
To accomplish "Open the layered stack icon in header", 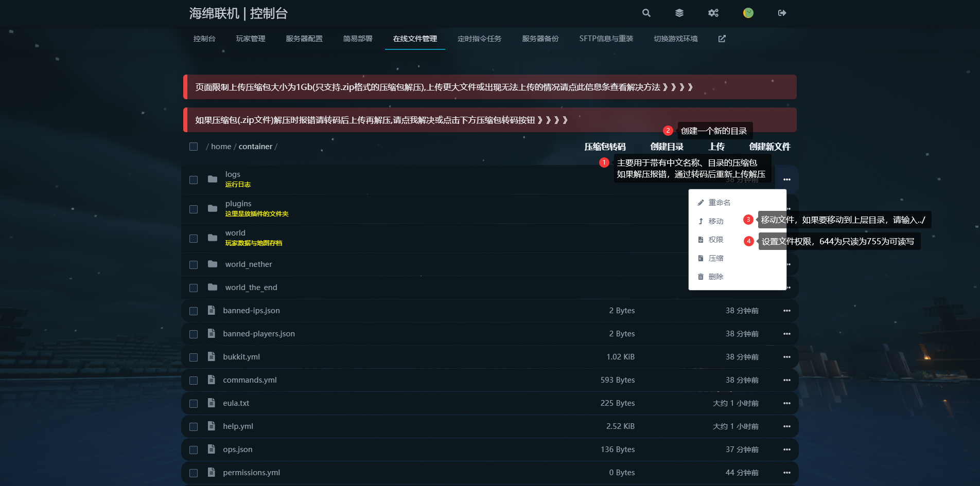I will point(679,13).
